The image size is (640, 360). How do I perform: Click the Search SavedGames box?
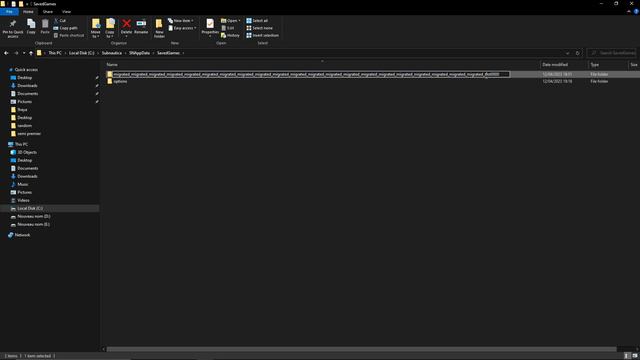(x=612, y=53)
